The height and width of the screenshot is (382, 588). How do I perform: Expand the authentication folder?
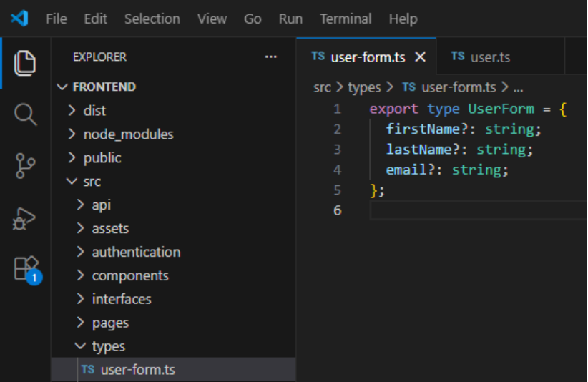136,252
